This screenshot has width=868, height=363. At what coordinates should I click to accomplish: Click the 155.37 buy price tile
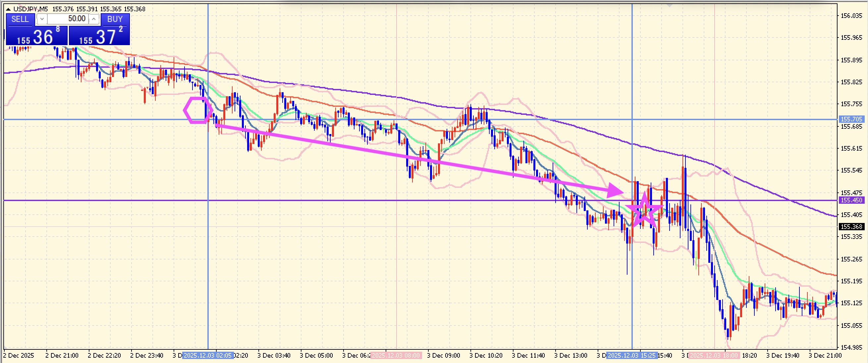(x=99, y=36)
